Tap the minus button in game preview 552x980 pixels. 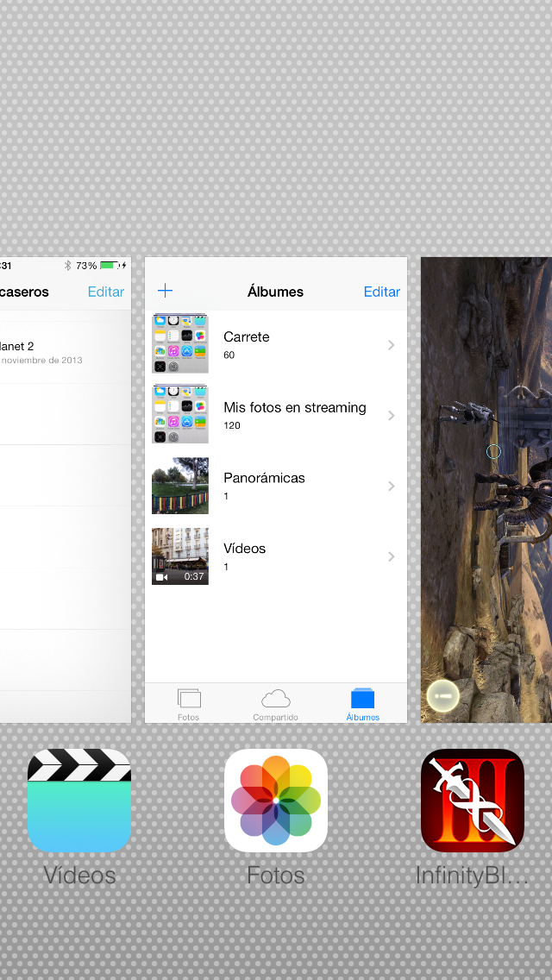pyautogui.click(x=443, y=694)
